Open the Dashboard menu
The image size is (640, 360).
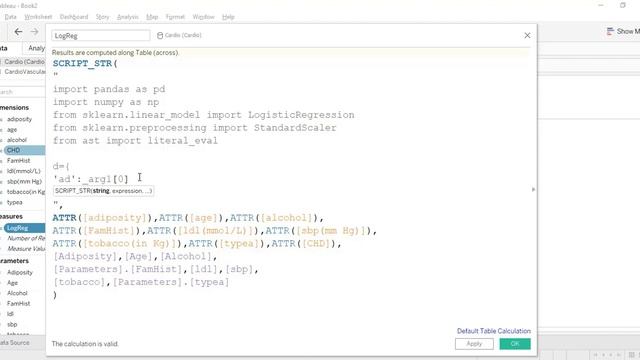74,17
